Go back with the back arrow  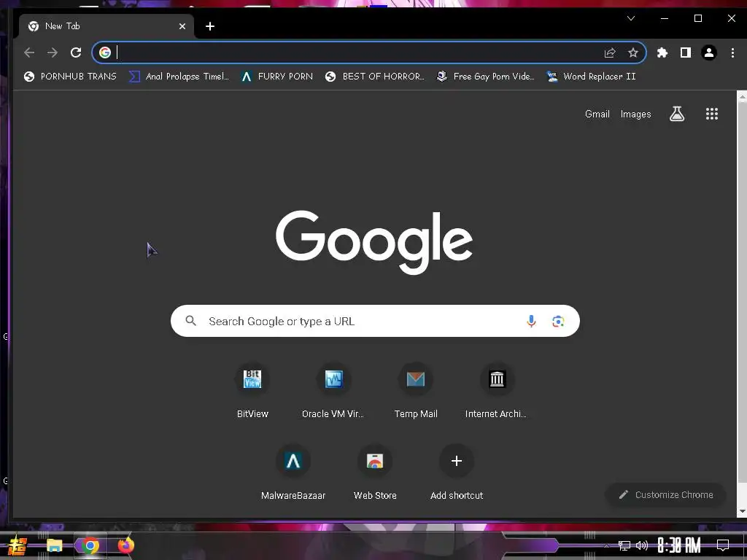pos(29,52)
